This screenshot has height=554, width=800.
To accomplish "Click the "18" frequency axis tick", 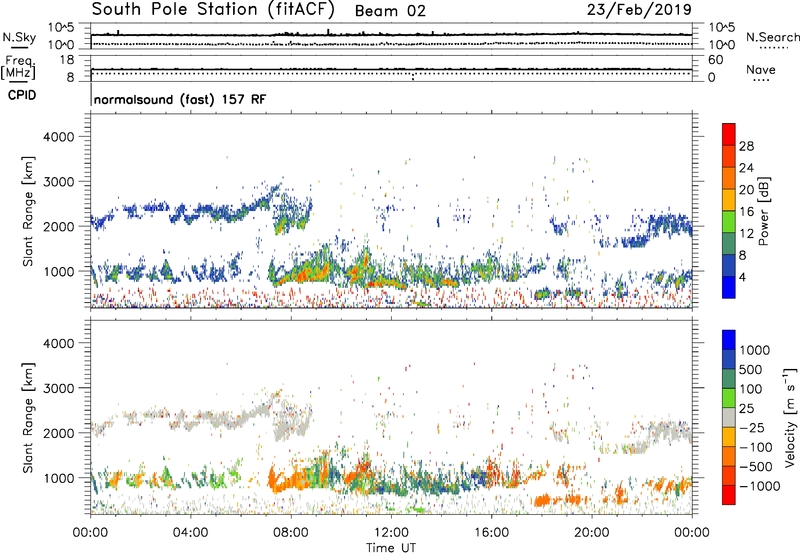I will [67, 60].
